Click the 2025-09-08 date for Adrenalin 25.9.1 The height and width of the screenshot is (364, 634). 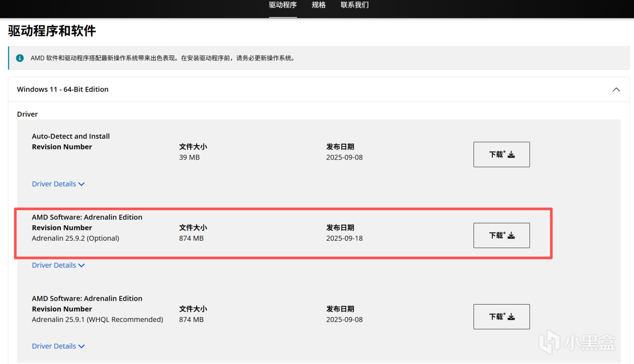(x=344, y=319)
